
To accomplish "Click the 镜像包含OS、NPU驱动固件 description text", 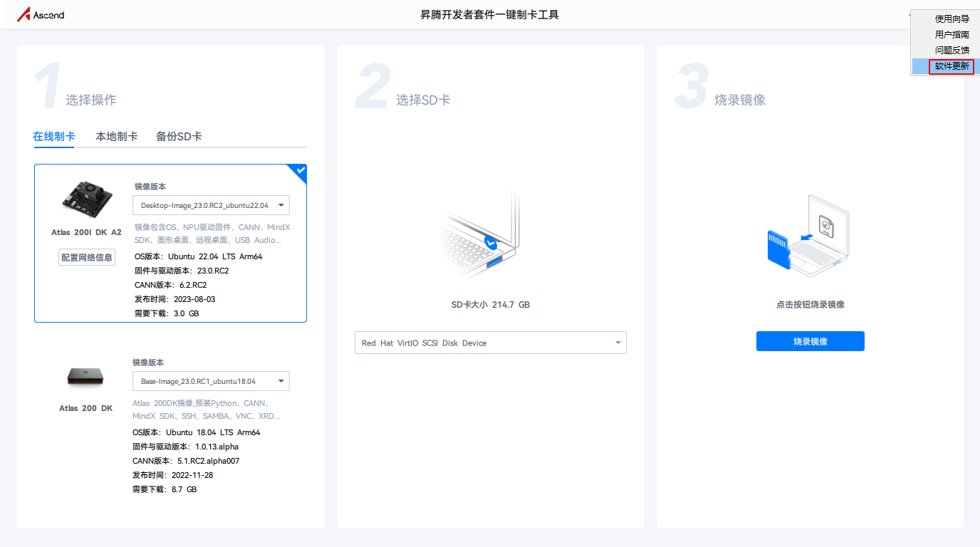I will point(212,234).
